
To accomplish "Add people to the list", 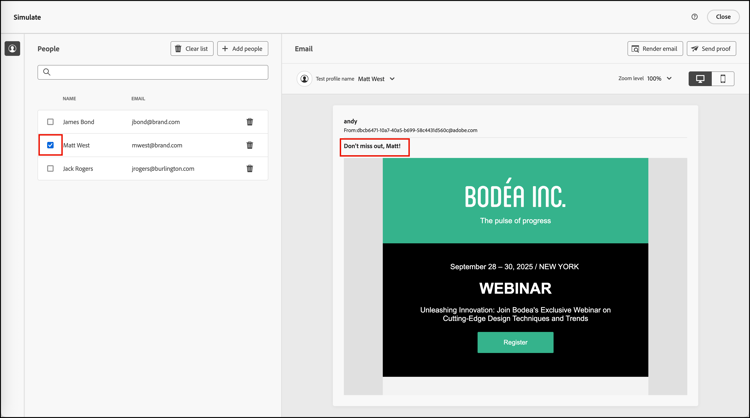I will coord(243,48).
